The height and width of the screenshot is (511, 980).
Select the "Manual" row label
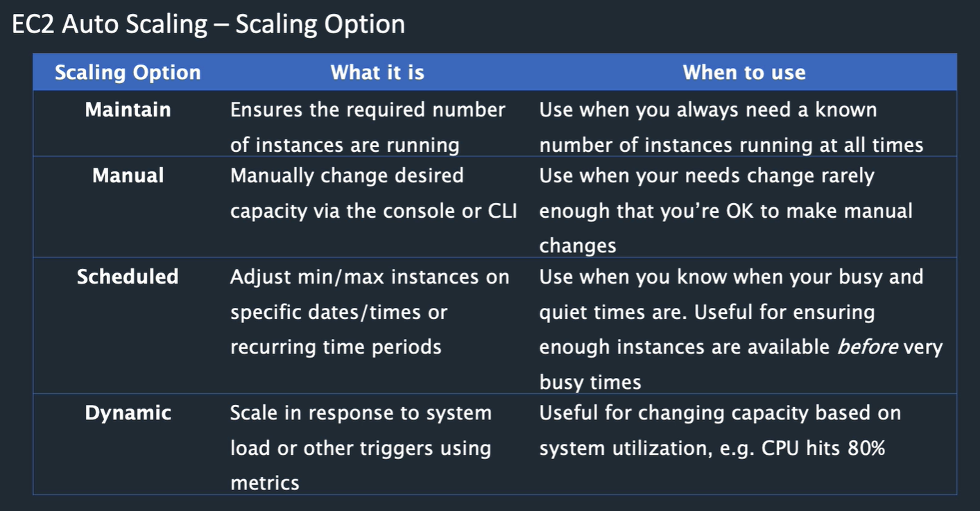click(128, 175)
